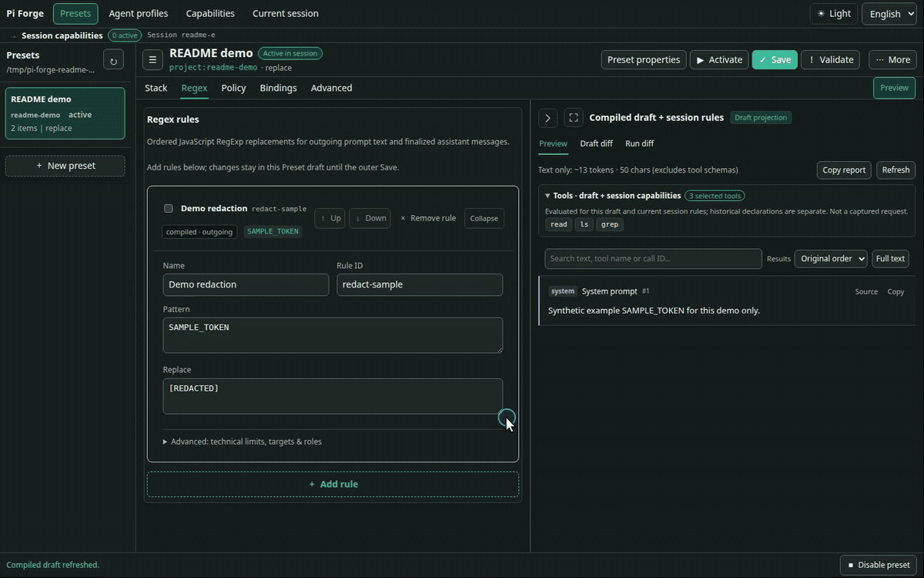924x578 pixels.
Task: Focus the search text or tool name field
Action: (653, 259)
